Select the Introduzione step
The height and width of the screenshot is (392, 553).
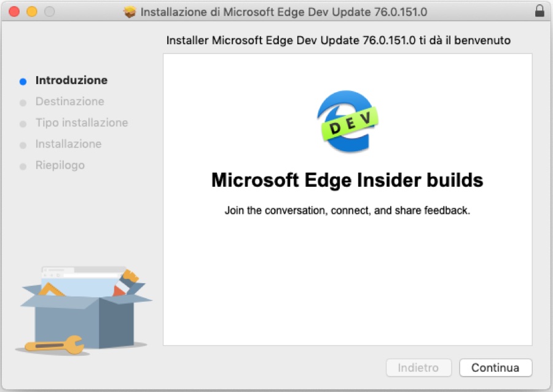coord(71,80)
